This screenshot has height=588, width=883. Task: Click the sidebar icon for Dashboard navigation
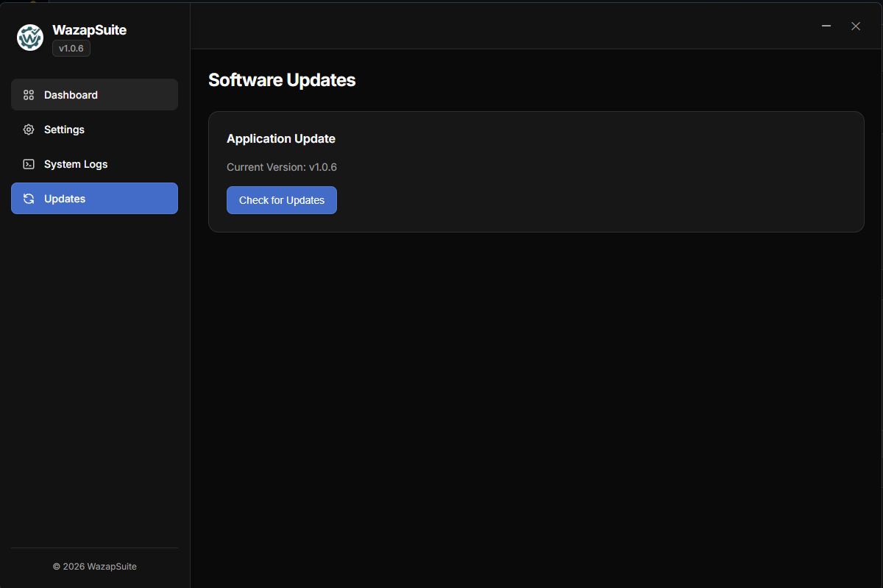click(28, 94)
